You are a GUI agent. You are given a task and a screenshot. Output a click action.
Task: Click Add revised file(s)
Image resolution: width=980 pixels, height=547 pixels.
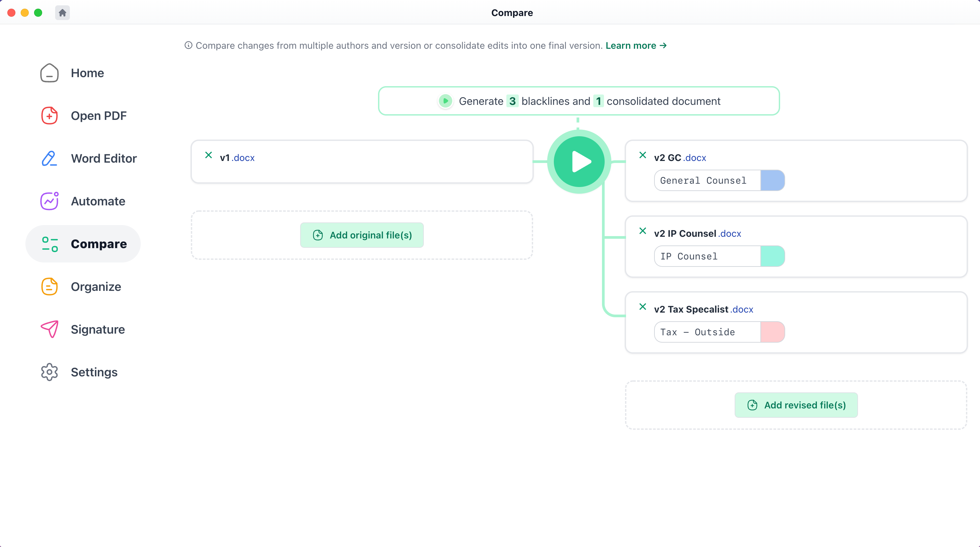tap(796, 405)
